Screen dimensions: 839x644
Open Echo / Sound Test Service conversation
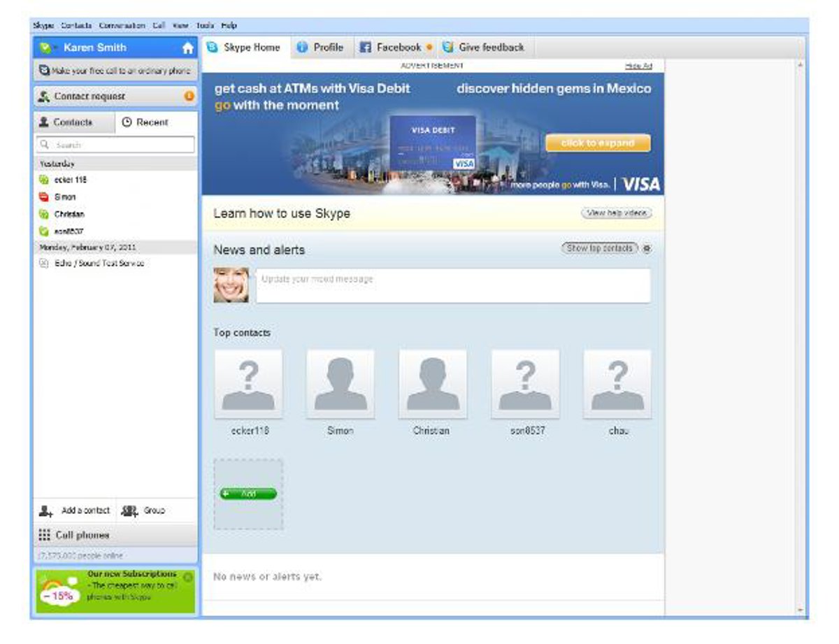point(99,264)
